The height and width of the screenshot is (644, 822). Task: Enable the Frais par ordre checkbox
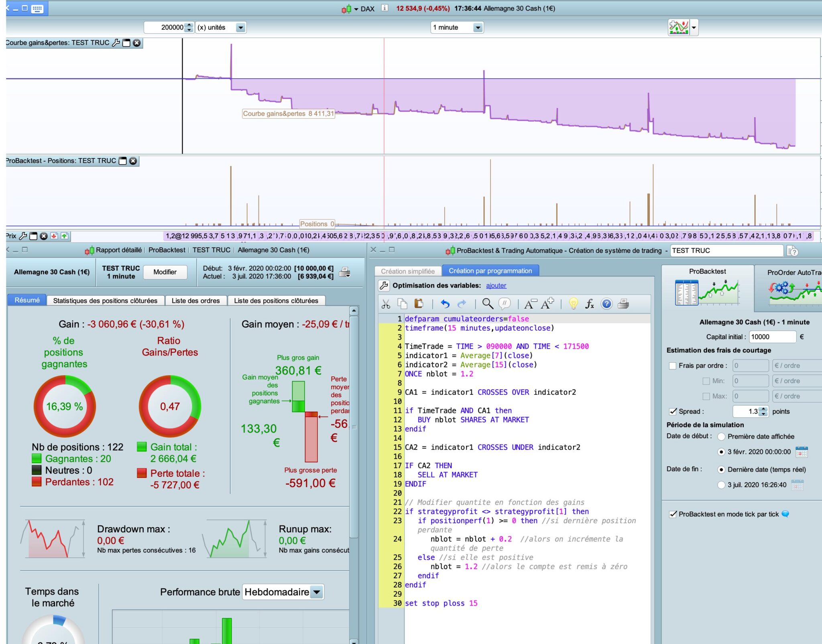[x=673, y=366]
